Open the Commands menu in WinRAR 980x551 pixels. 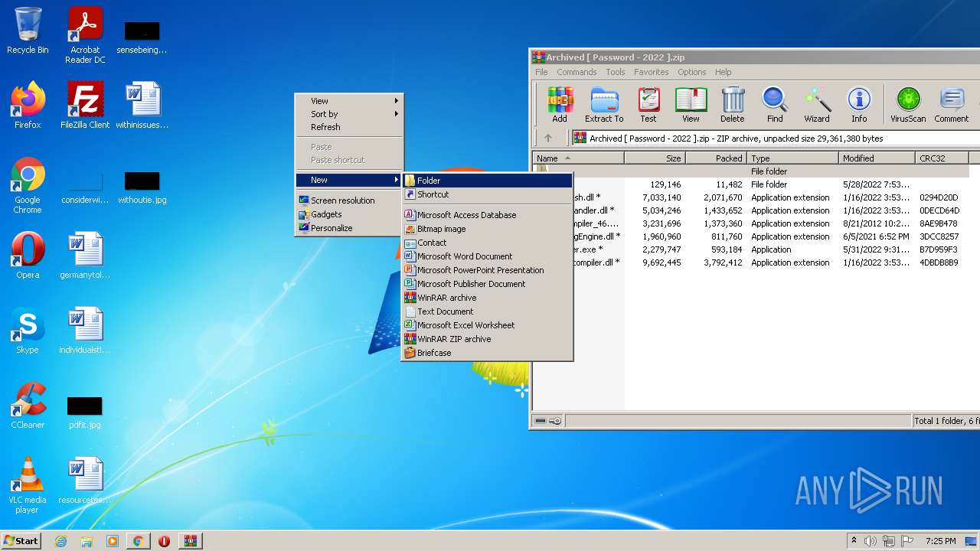pos(577,72)
